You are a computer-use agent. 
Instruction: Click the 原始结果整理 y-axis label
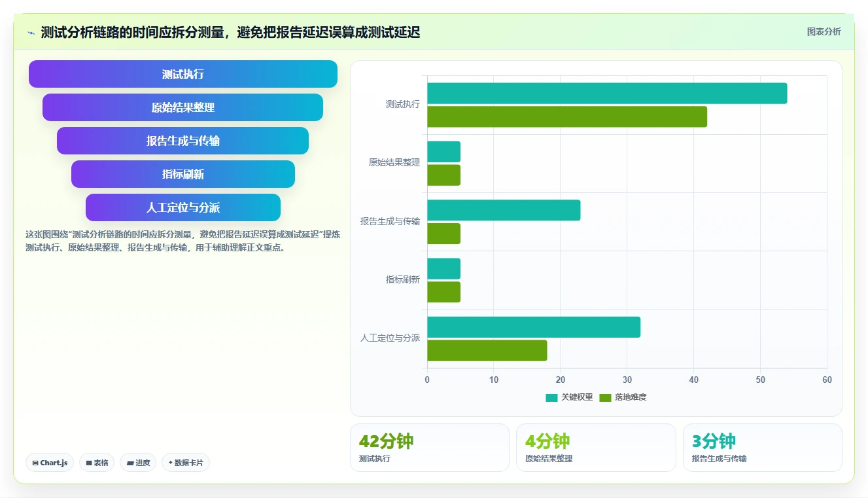tap(394, 162)
